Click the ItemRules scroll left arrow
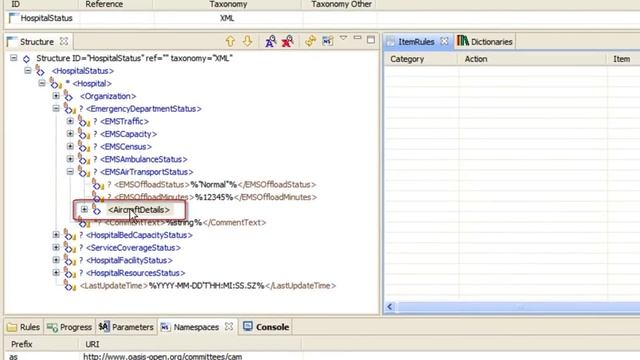 [390, 307]
